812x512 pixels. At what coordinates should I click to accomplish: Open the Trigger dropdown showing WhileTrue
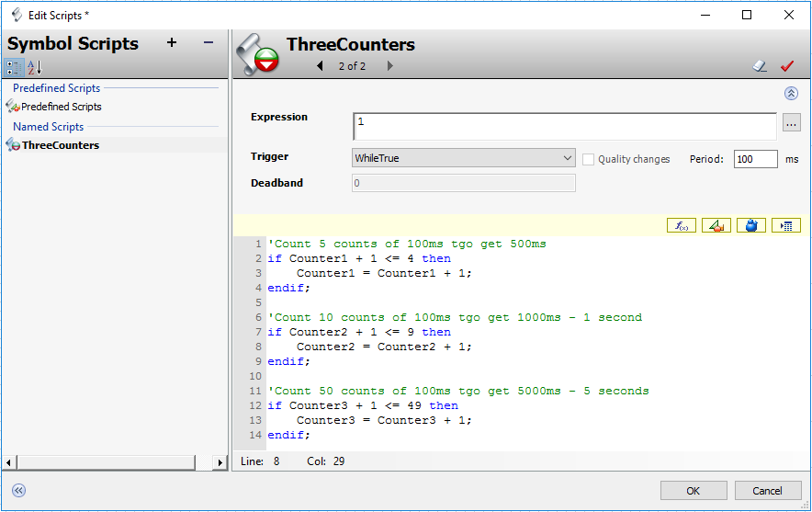point(464,159)
